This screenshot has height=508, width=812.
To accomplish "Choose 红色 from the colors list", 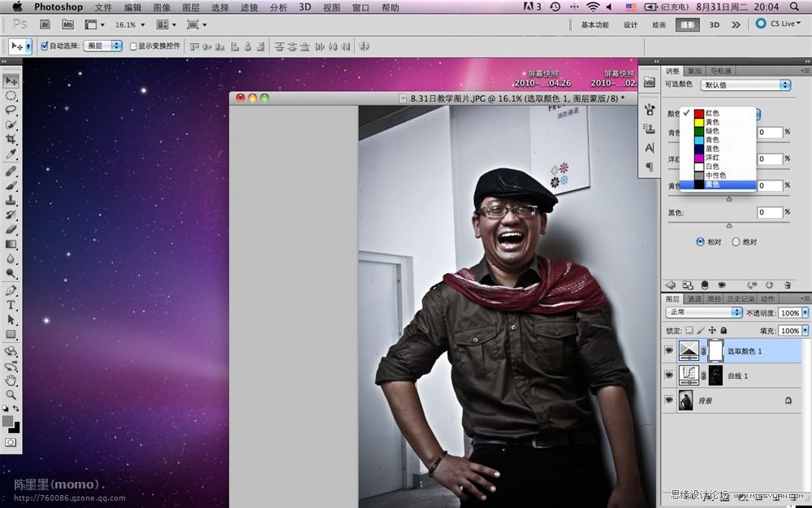I will (x=717, y=113).
